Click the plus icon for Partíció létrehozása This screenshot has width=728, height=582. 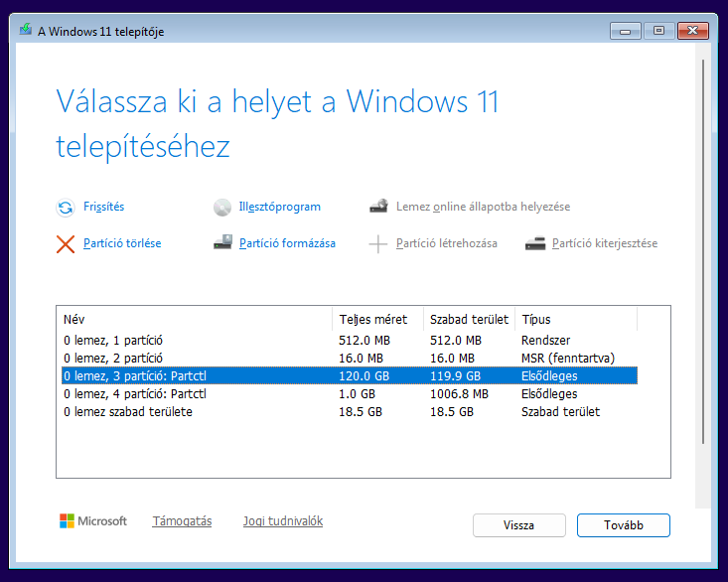[x=378, y=244]
